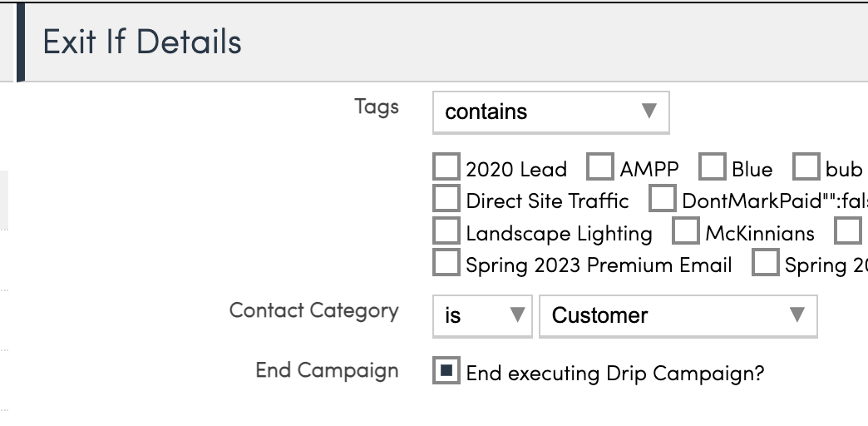This screenshot has width=868, height=426.
Task: Enable the Landscape Lighting tag checkbox
Action: (446, 232)
